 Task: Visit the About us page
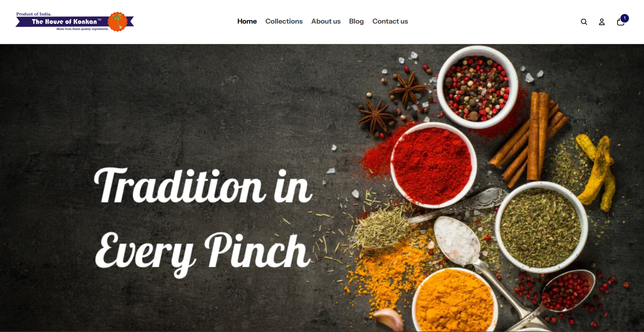click(326, 21)
